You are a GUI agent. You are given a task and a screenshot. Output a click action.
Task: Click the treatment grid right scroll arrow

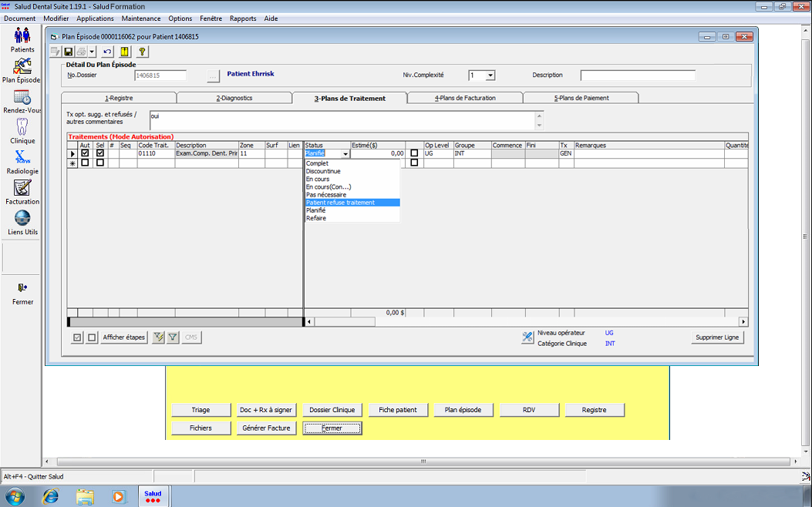pos(743,322)
